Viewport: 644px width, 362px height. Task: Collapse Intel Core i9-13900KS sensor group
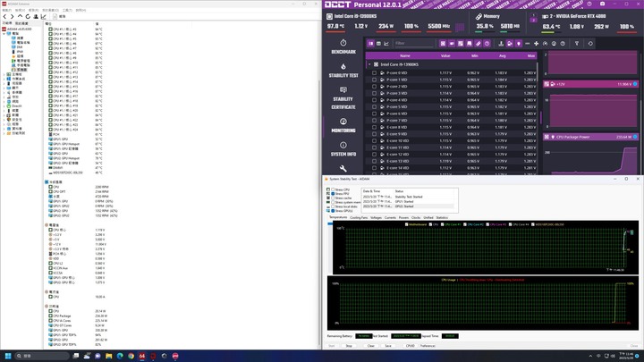point(369,64)
